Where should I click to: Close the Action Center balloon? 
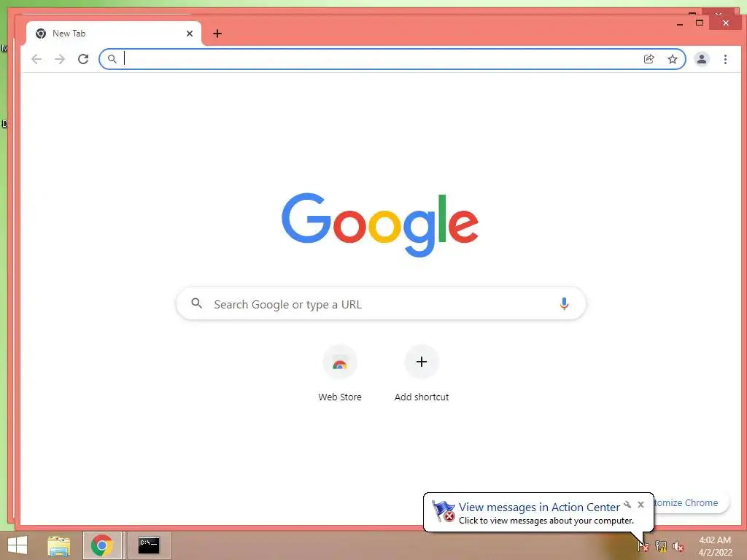pos(640,505)
